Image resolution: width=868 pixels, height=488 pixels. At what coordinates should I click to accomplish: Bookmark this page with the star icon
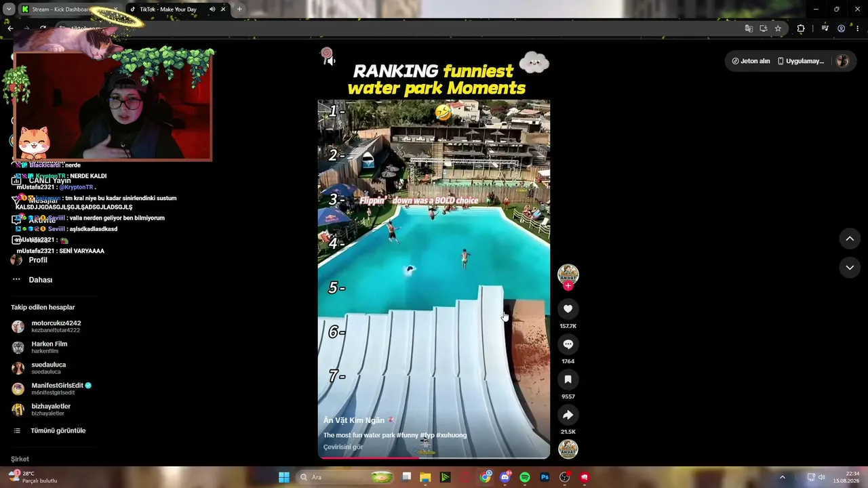click(x=778, y=28)
